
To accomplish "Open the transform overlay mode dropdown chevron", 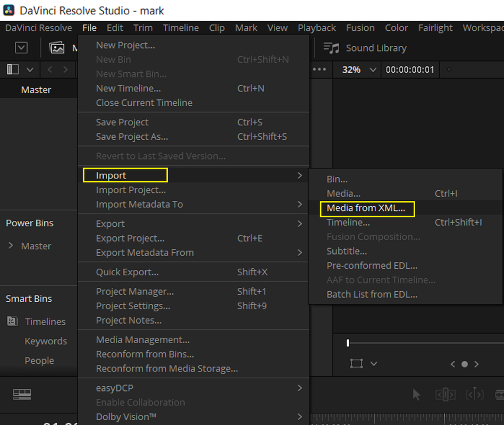I will click(374, 364).
